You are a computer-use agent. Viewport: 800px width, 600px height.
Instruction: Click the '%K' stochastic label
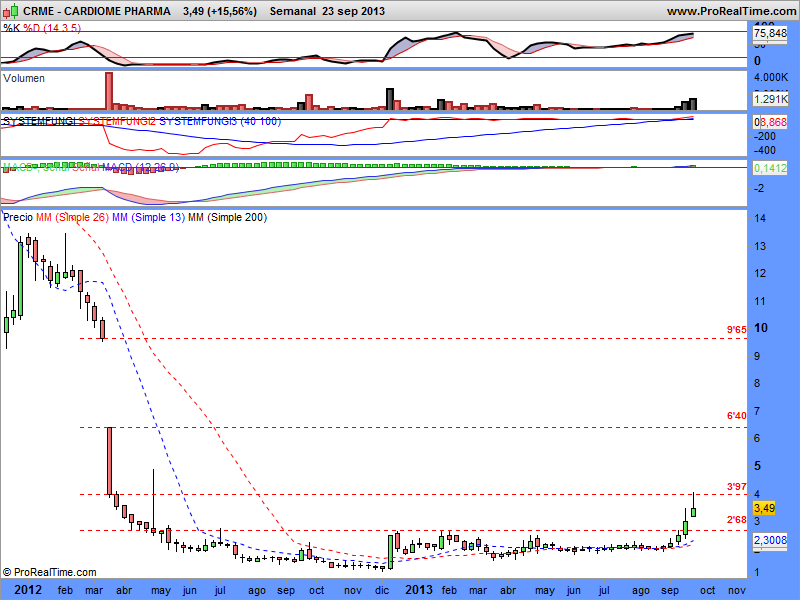(x=12, y=28)
